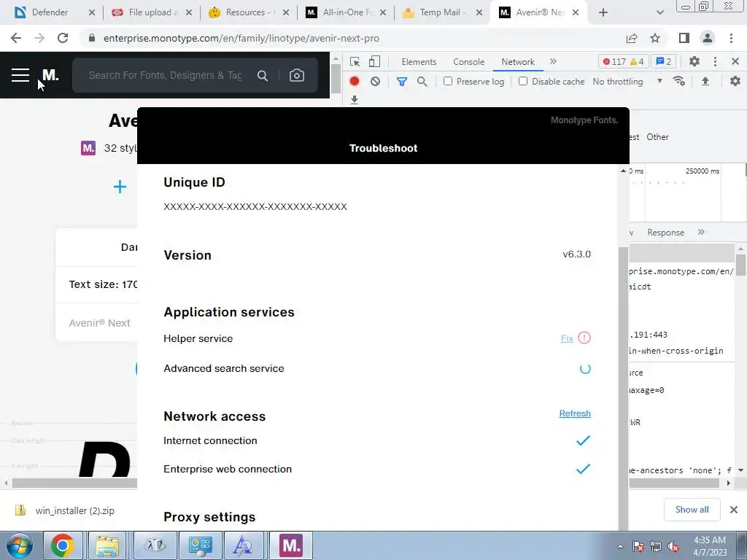Show hidden system tray icons arrow
747x560 pixels.
(x=620, y=546)
